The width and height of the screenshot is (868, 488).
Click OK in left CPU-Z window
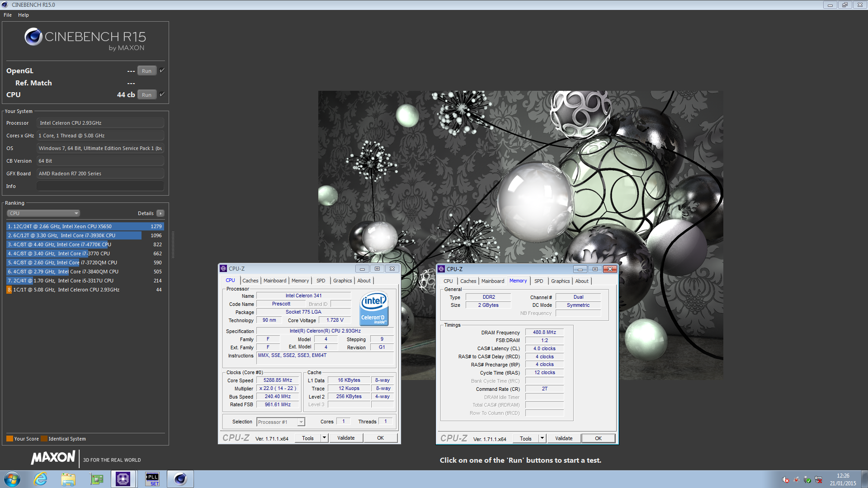point(381,438)
